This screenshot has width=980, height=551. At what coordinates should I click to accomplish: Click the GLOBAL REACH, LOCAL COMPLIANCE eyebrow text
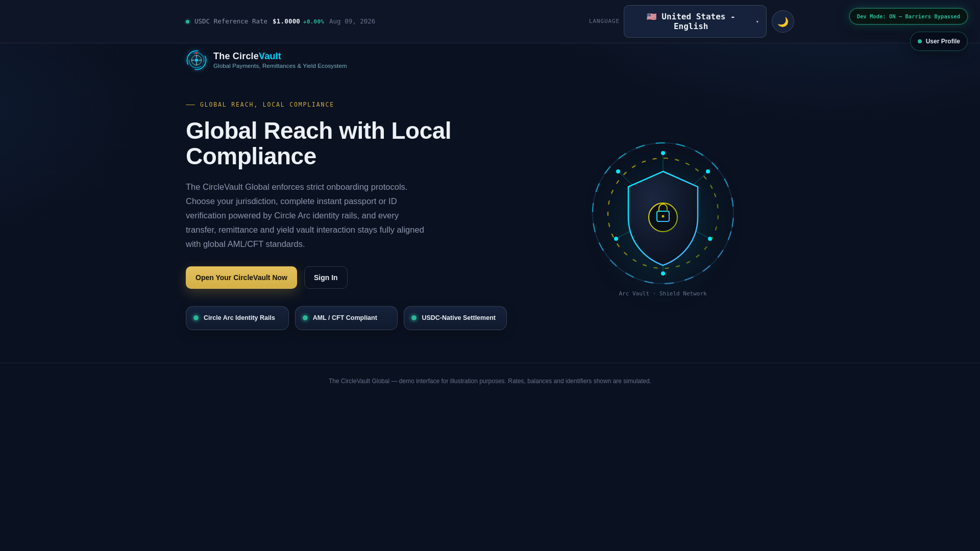(267, 105)
